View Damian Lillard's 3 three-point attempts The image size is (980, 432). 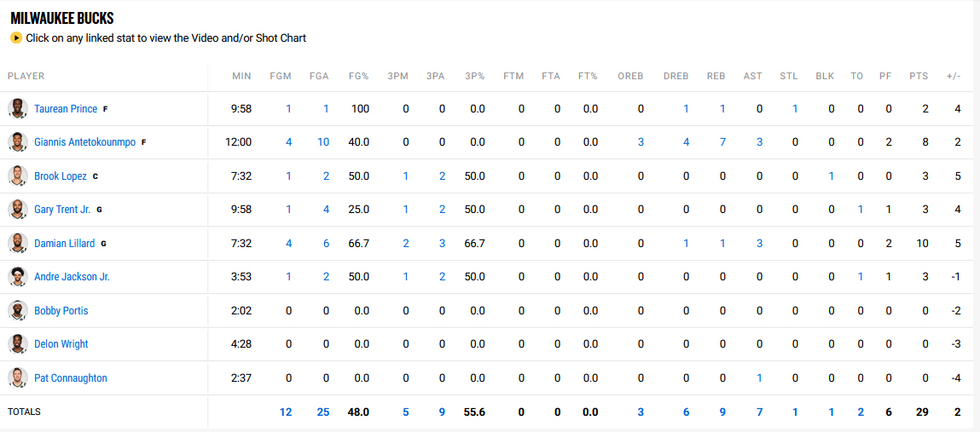(442, 244)
